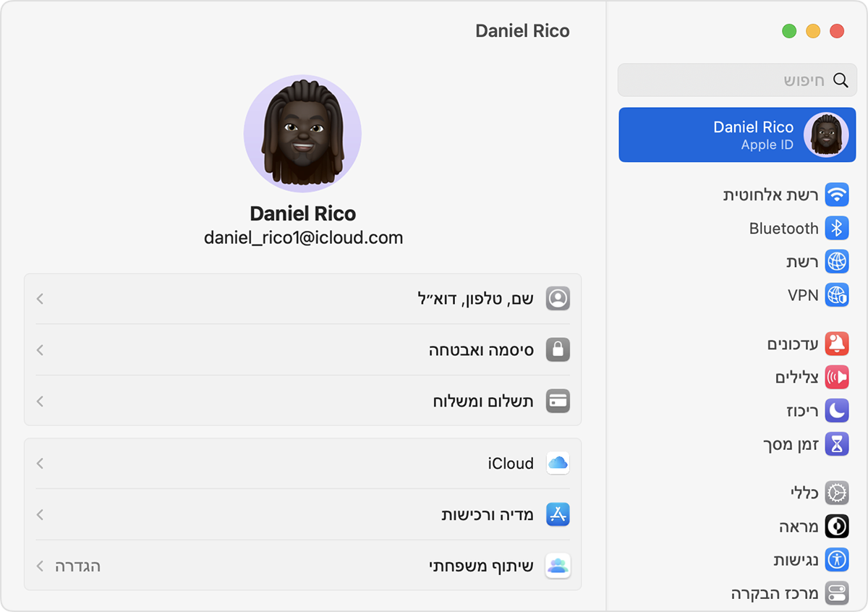Open Notifications bell icon
This screenshot has height=612, width=868.
[837, 344]
